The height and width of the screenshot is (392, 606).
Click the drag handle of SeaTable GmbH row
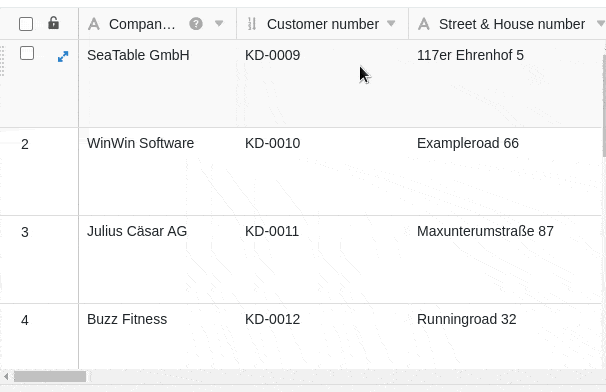coord(2,61)
